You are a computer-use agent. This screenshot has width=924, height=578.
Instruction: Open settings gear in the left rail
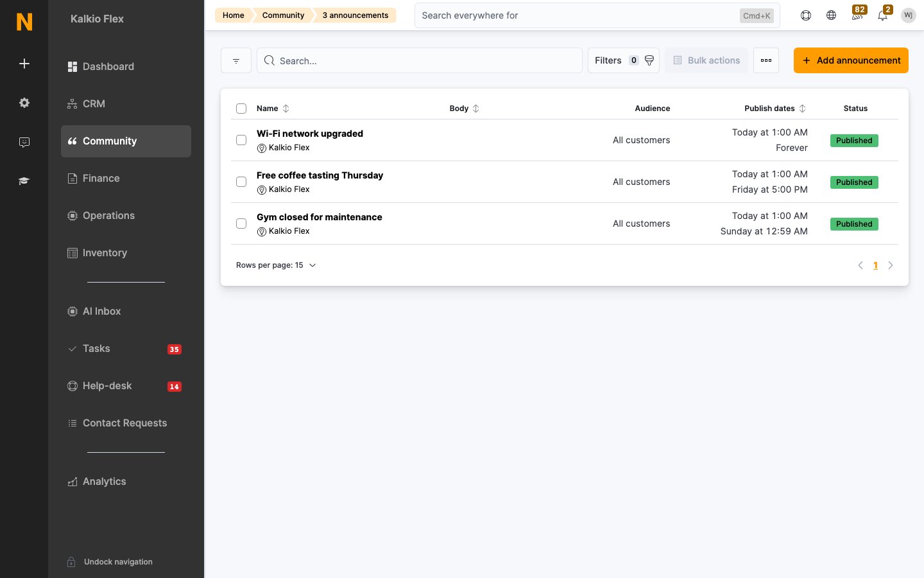[x=24, y=103]
